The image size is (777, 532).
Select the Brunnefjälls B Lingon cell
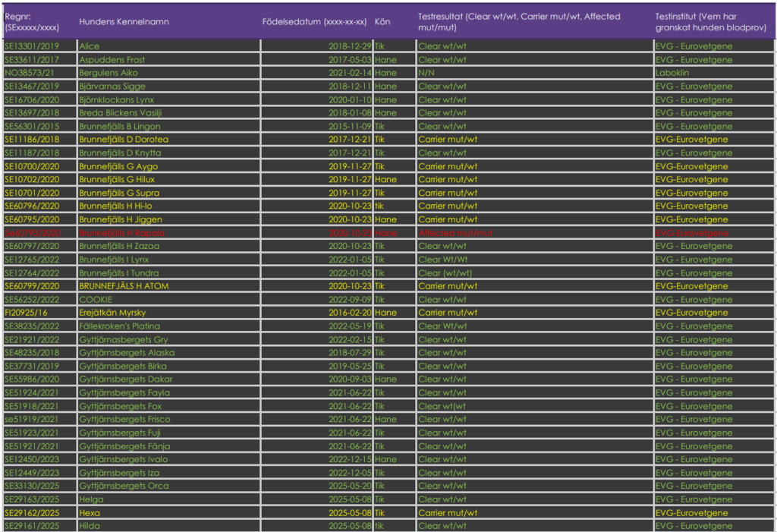(168, 127)
